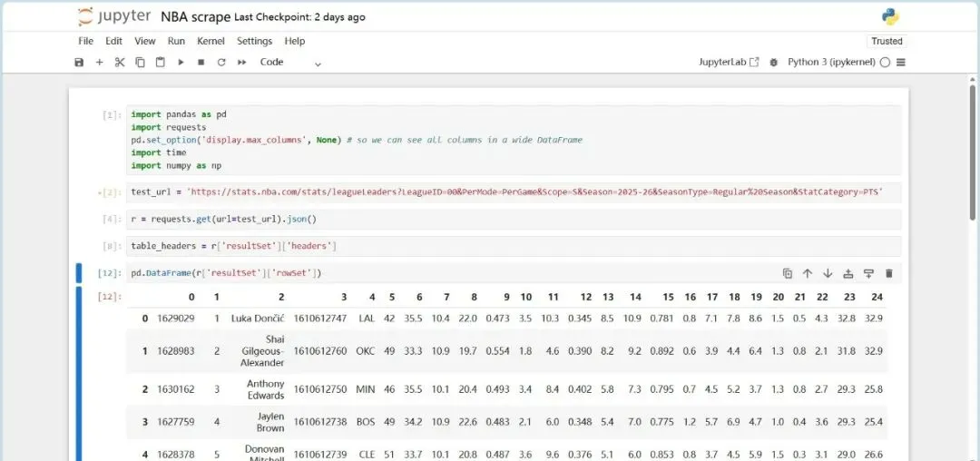The image size is (980, 461).
Task: Open the Run menu
Action: coord(176,41)
